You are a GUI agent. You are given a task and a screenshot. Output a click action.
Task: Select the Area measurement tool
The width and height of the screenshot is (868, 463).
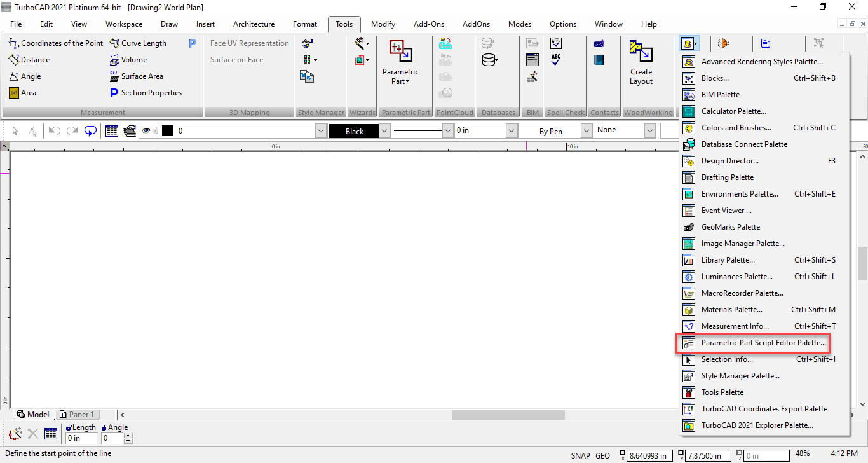click(x=22, y=93)
